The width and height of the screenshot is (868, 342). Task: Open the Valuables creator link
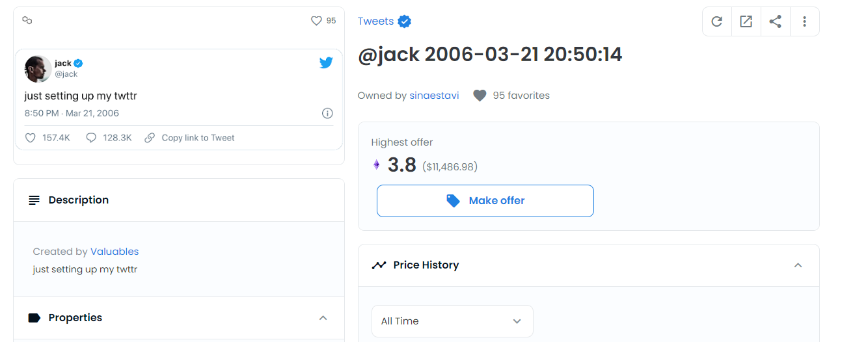click(x=115, y=252)
